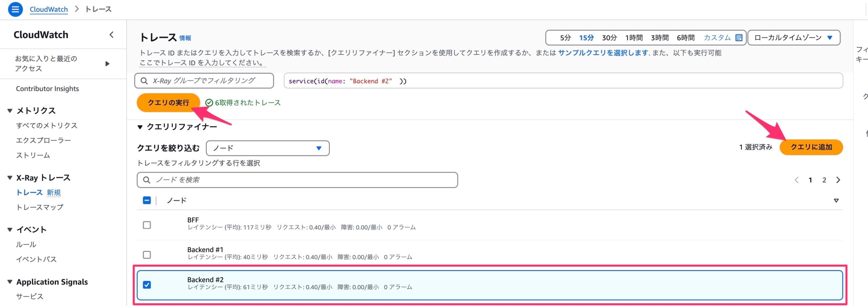Screen dimensions: 868x306
Task: Collapse the イベント sidebar group
Action: [10, 229]
